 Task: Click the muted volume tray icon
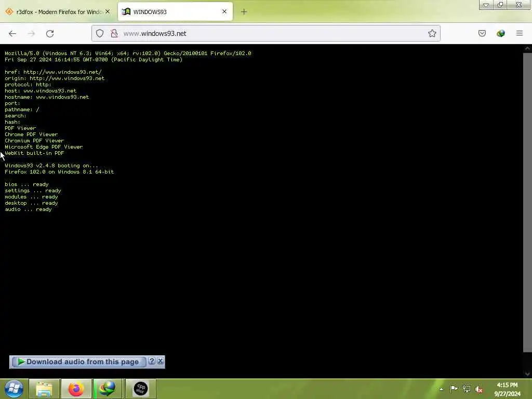478,389
